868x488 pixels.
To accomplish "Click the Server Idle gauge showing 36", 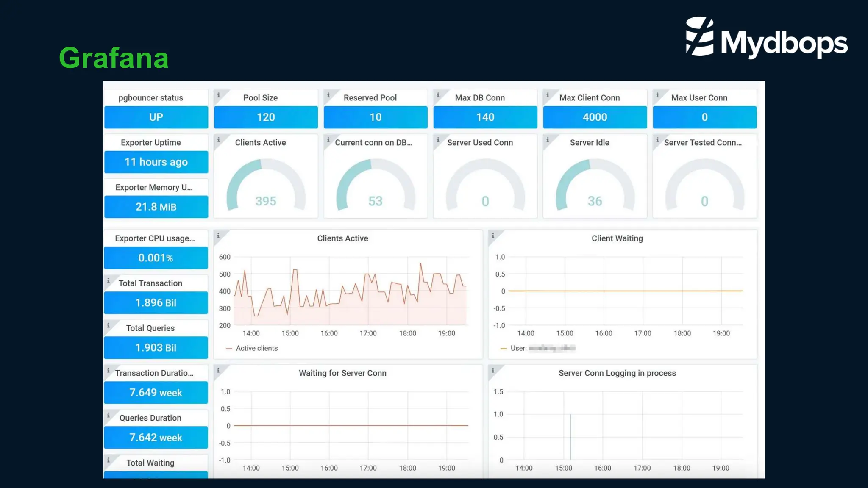I will pyautogui.click(x=595, y=185).
